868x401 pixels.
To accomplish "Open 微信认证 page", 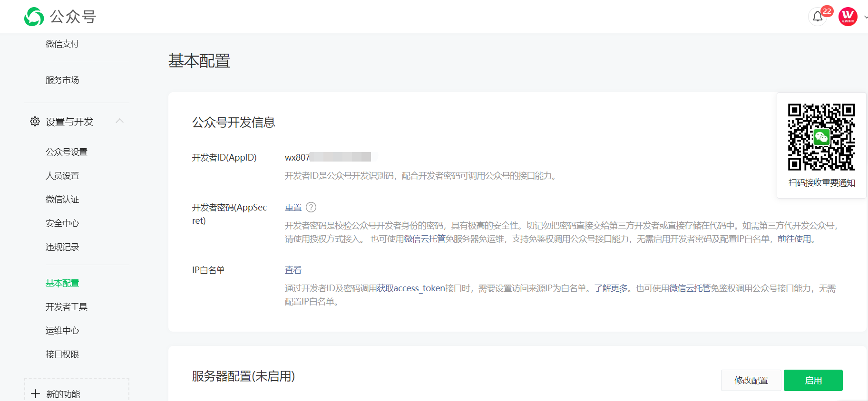I will [62, 200].
